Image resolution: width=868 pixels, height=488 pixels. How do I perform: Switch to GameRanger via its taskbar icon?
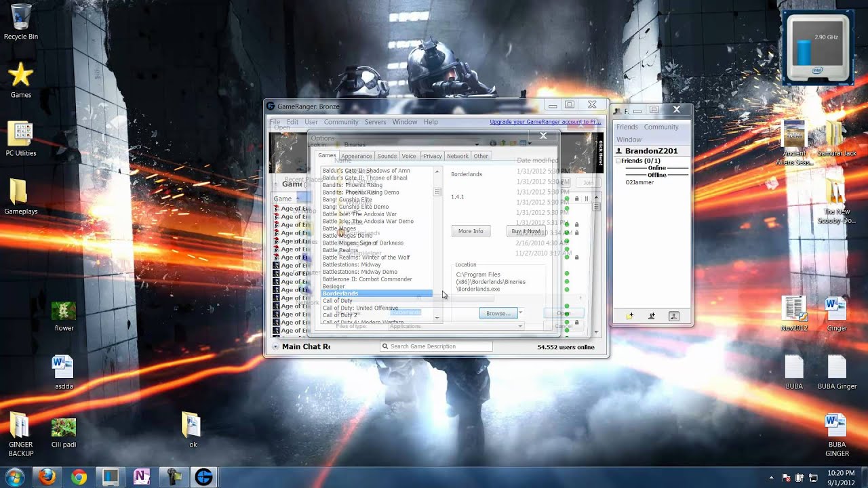pos(203,477)
